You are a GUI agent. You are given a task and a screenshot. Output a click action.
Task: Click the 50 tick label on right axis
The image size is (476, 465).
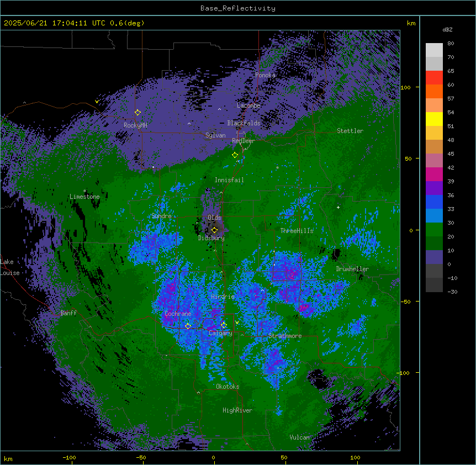pos(408,158)
